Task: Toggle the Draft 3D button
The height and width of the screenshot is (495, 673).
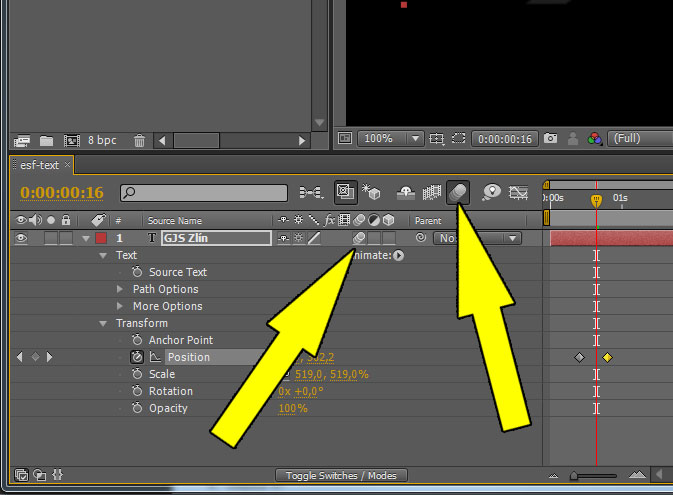Action: coord(371,192)
